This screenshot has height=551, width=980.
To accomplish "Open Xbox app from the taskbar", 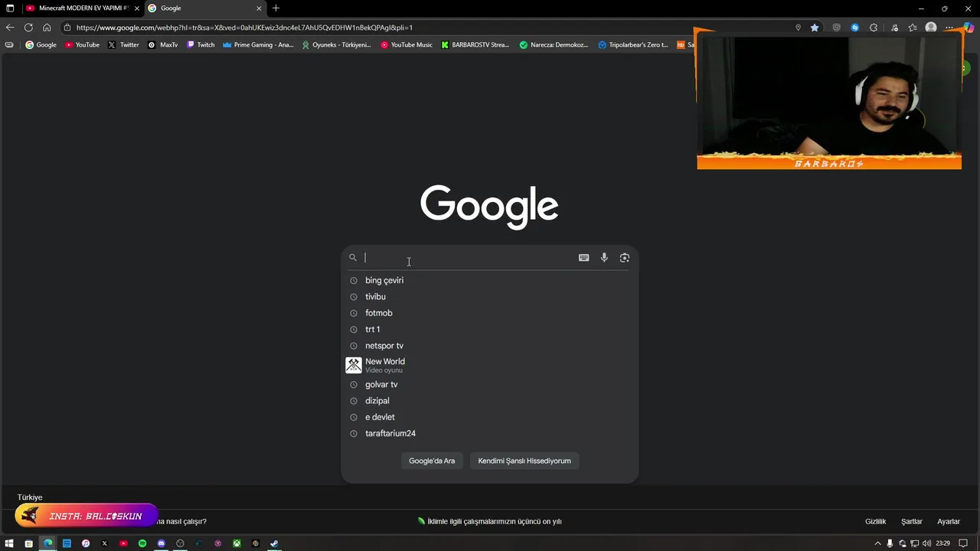I will (237, 543).
